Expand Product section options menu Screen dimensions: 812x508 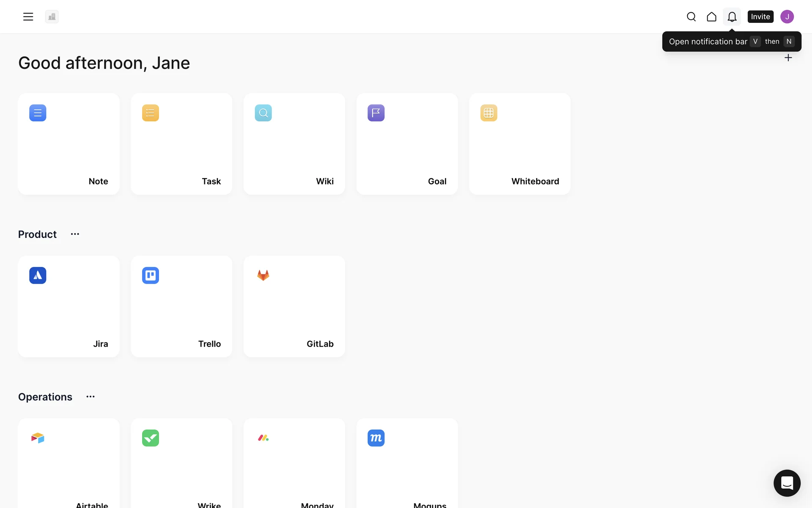tap(75, 234)
